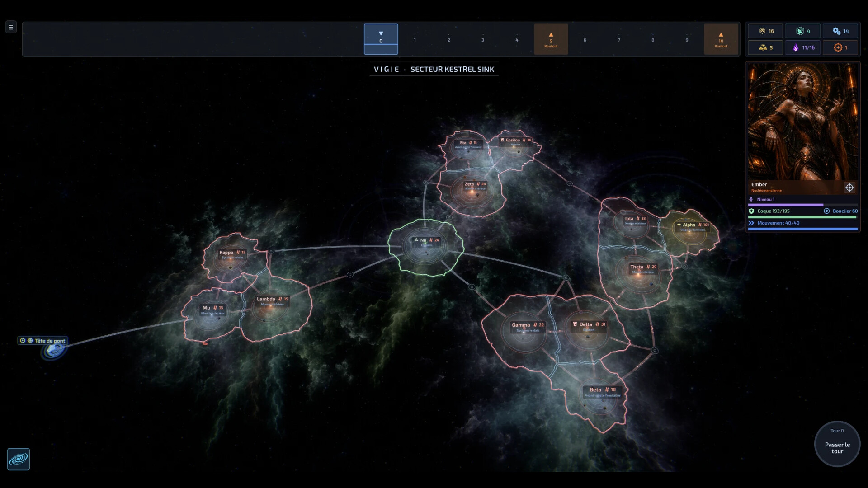Select the Tête de pont fleet marker

click(43, 340)
